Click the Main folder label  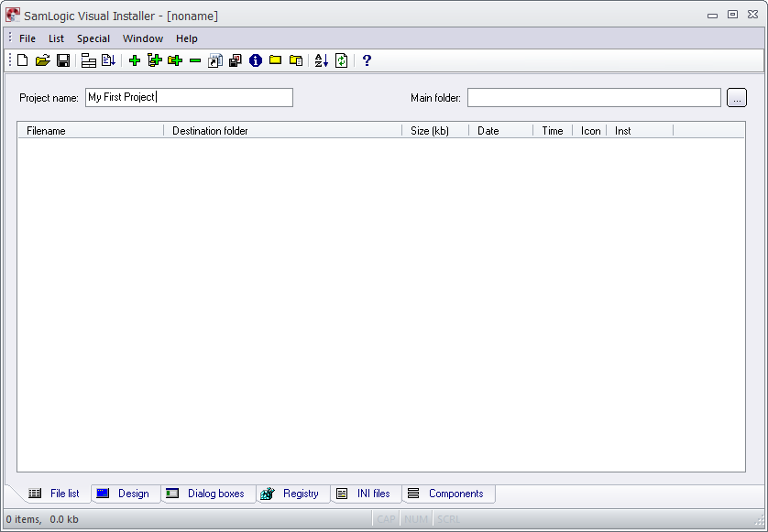click(x=436, y=98)
